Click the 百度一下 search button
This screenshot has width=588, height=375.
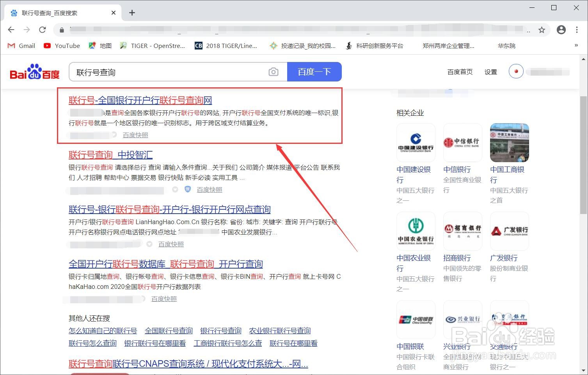point(314,72)
